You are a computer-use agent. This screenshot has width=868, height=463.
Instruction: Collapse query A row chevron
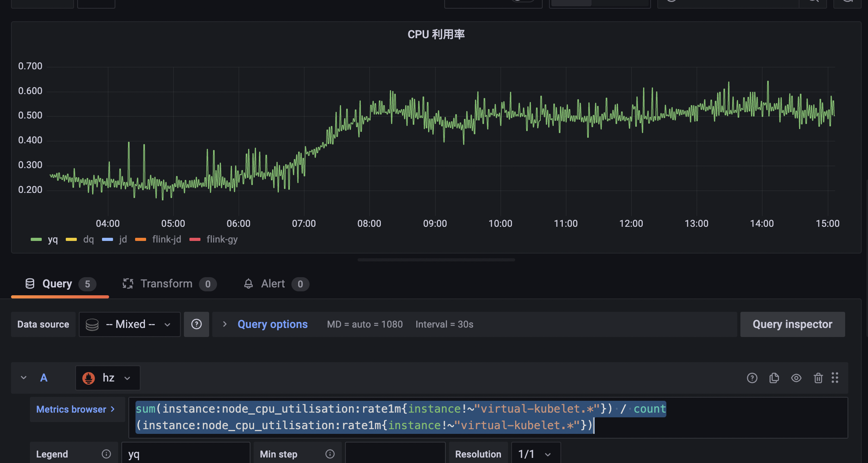pyautogui.click(x=24, y=378)
